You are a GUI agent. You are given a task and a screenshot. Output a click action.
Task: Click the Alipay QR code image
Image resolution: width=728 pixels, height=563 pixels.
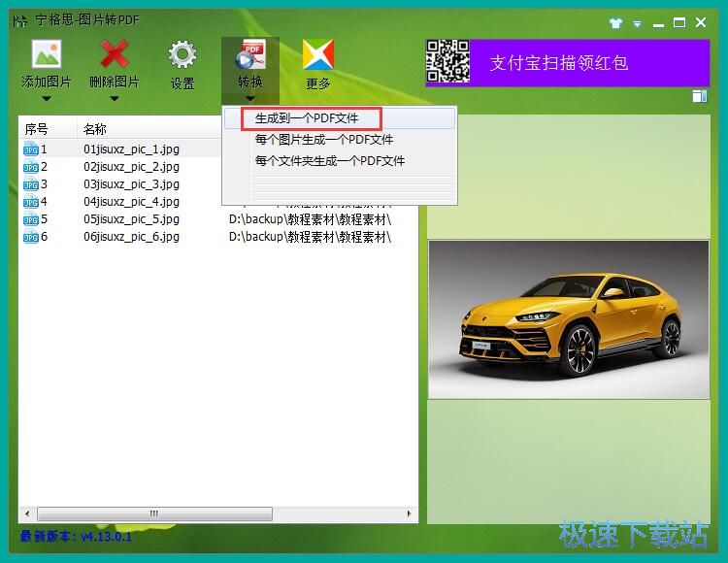coord(448,61)
